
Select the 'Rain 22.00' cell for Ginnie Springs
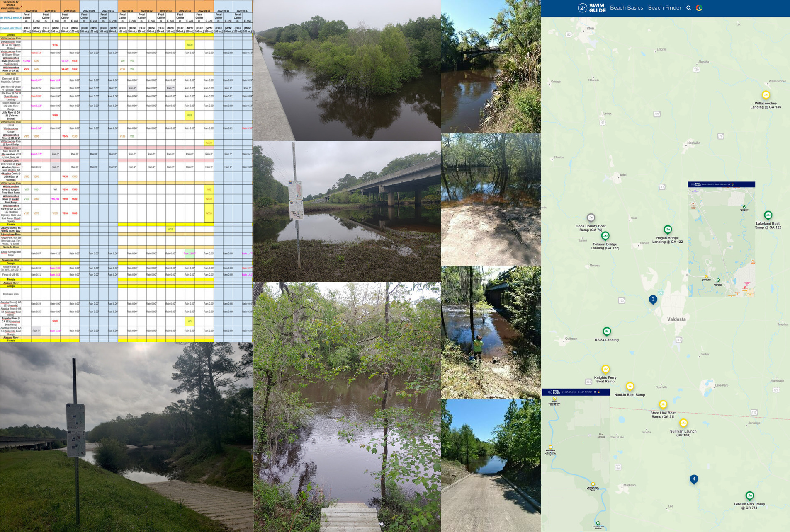coord(190,254)
